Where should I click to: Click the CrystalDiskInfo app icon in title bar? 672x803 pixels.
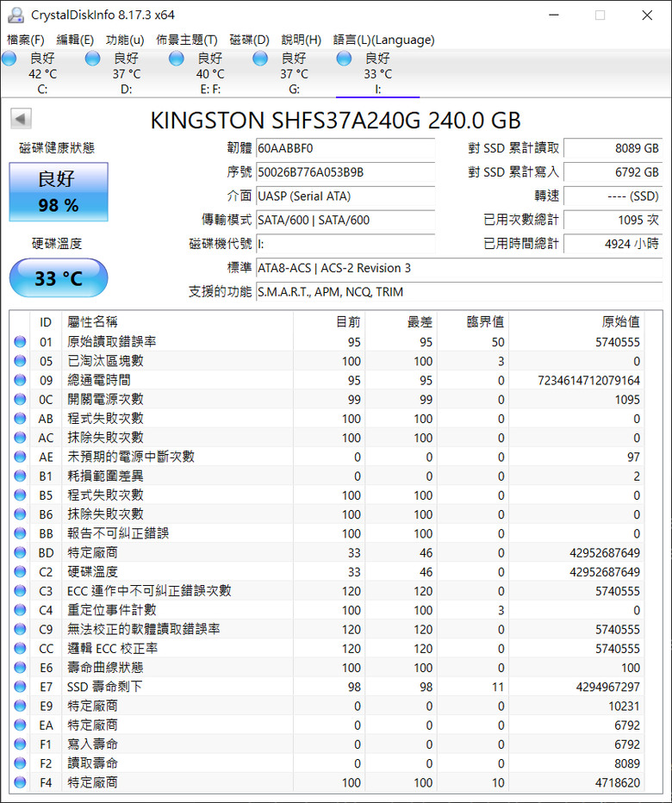[x=16, y=15]
